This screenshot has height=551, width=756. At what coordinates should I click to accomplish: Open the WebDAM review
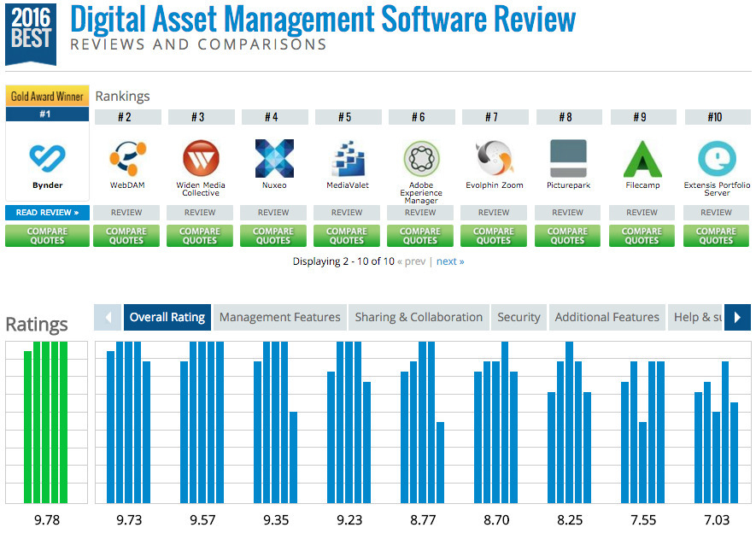pos(126,213)
